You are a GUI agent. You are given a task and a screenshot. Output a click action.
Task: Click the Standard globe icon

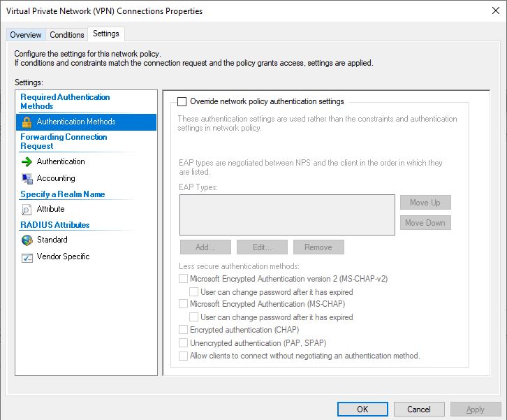[27, 240]
